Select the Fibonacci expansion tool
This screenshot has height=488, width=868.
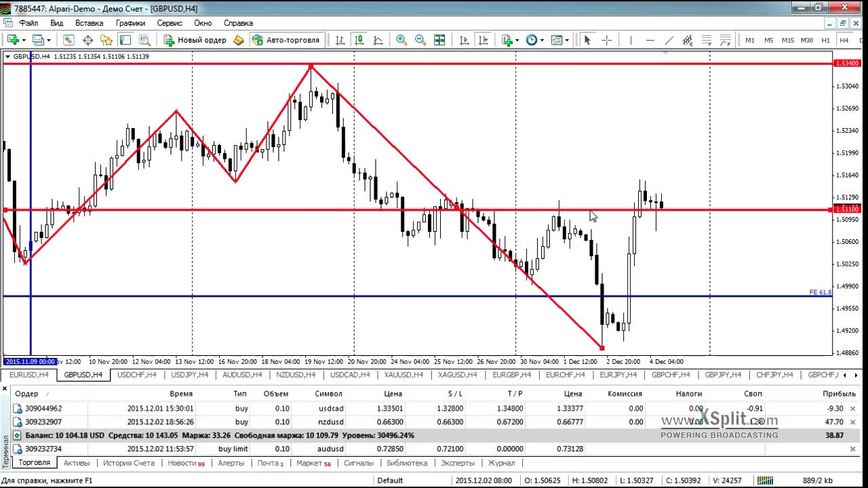point(726,40)
